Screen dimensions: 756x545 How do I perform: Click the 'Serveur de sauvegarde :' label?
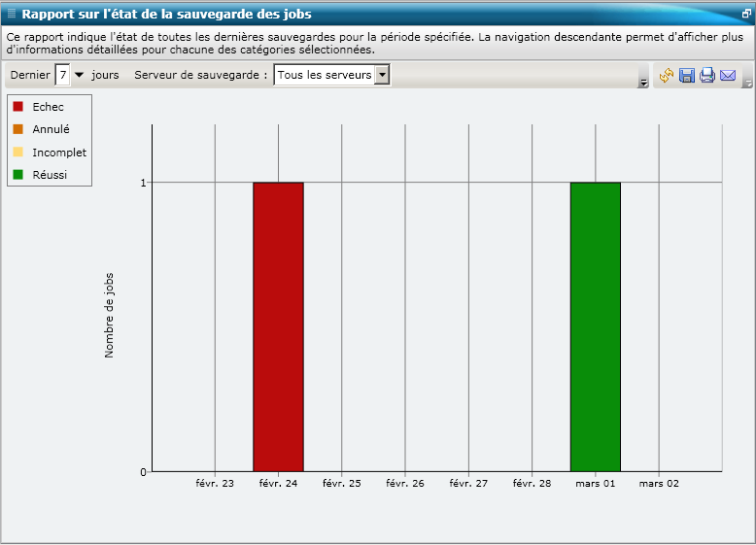coord(200,75)
